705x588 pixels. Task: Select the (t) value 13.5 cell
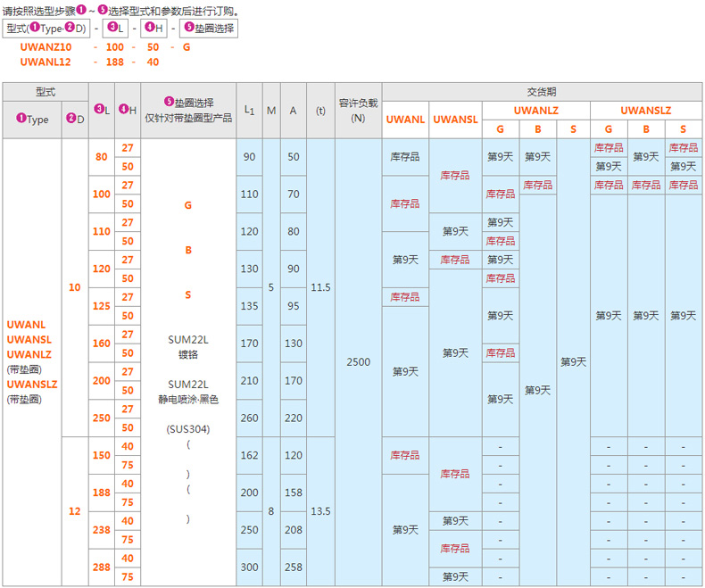(x=320, y=511)
